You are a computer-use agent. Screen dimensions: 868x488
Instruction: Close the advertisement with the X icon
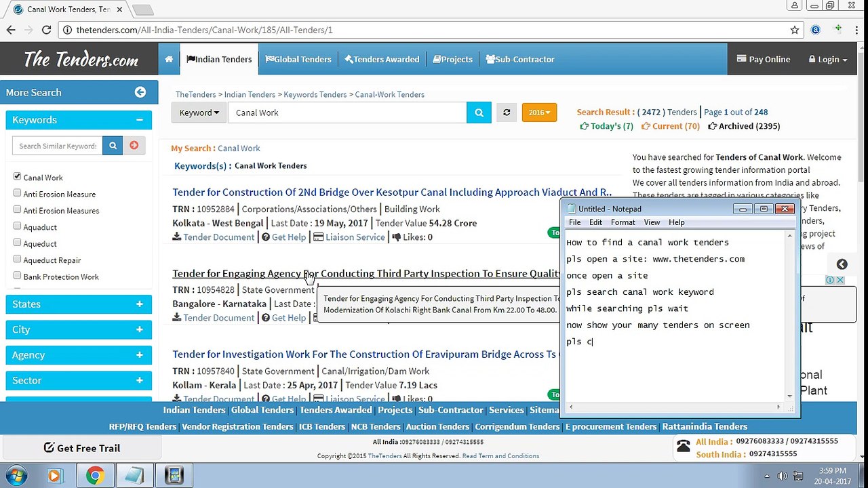840,280
